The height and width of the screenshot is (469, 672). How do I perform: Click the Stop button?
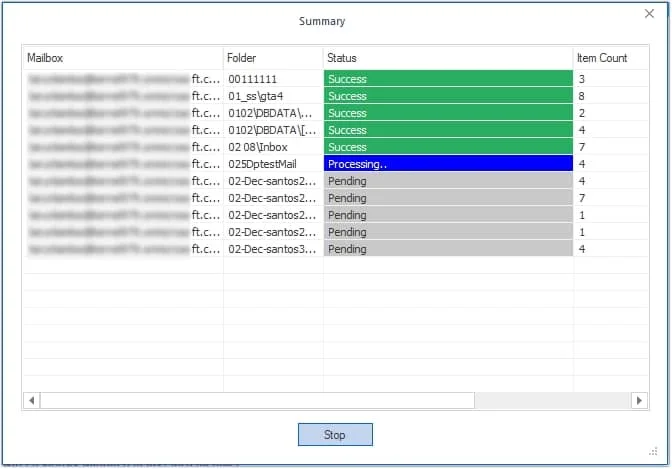[x=335, y=434]
